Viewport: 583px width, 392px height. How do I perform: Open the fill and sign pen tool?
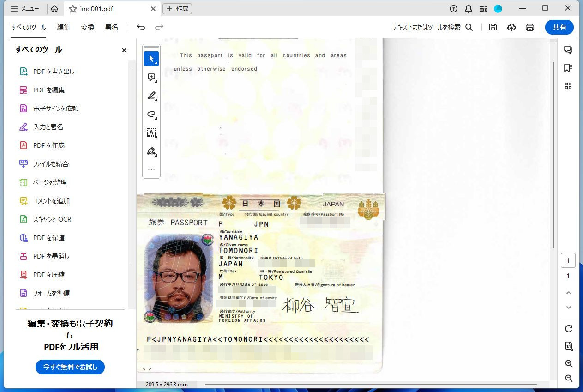151,151
